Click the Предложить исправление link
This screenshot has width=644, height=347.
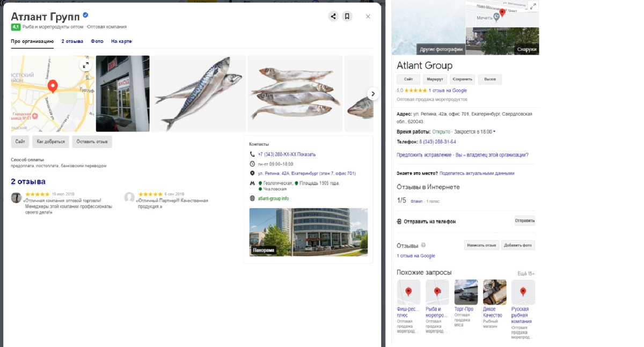click(423, 155)
